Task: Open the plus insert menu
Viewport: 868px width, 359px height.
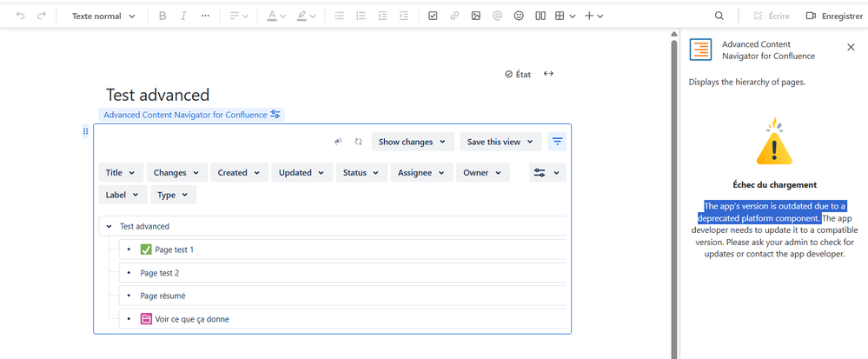Action: [594, 16]
